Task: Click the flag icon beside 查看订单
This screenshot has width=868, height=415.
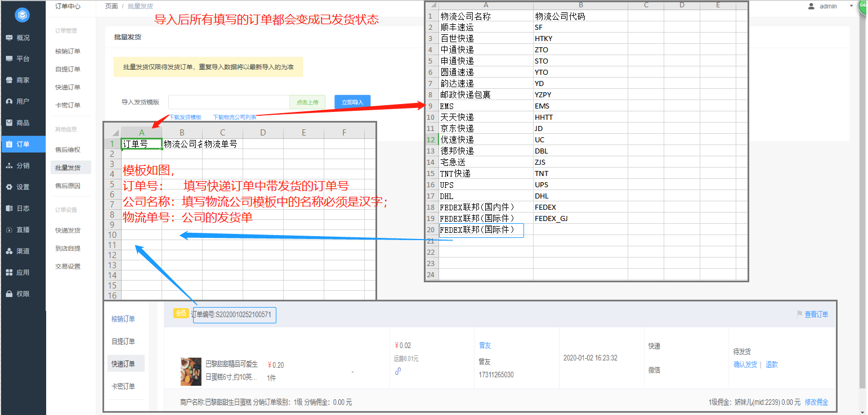Action: [x=799, y=314]
